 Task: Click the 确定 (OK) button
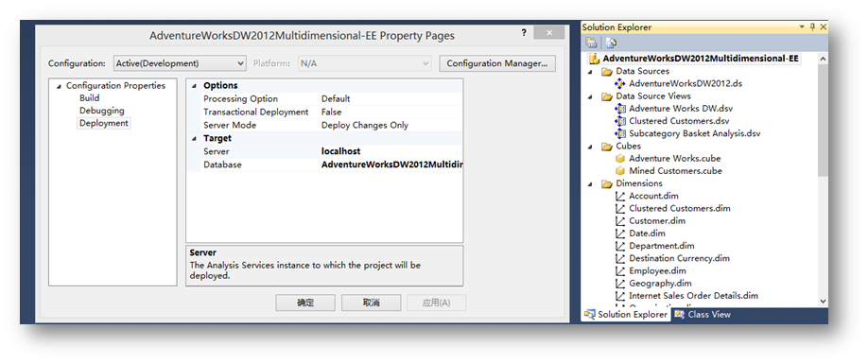305,303
